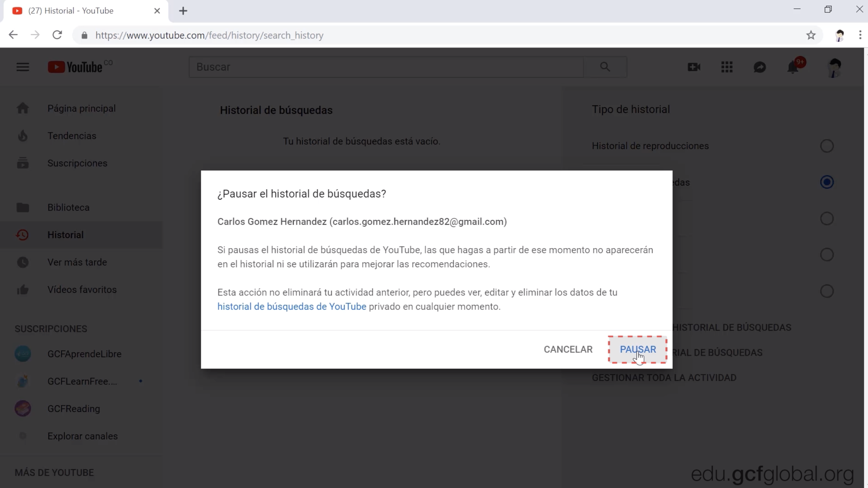
Task: Click the Biblioteca folder icon
Action: pyautogui.click(x=23, y=207)
